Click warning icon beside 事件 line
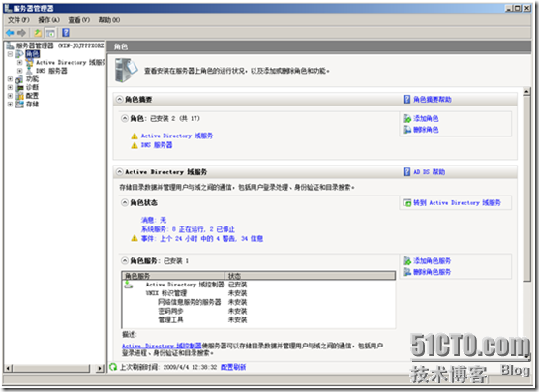 [x=135, y=239]
